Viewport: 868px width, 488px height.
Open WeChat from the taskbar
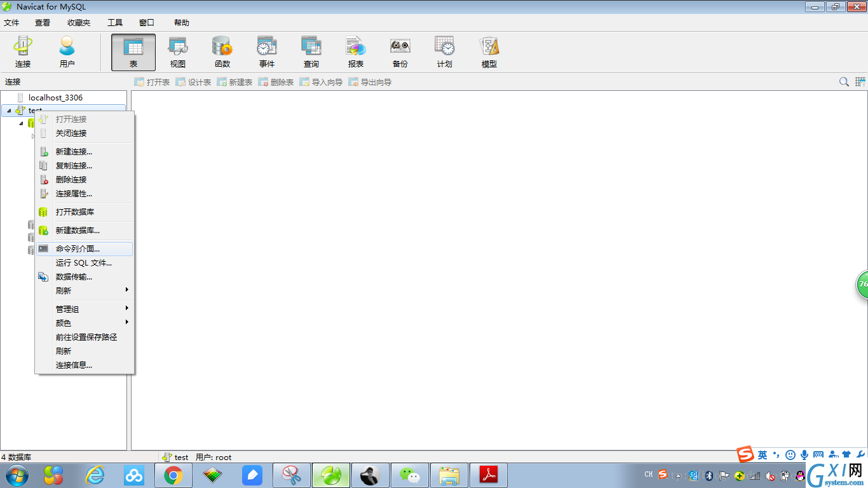point(410,475)
